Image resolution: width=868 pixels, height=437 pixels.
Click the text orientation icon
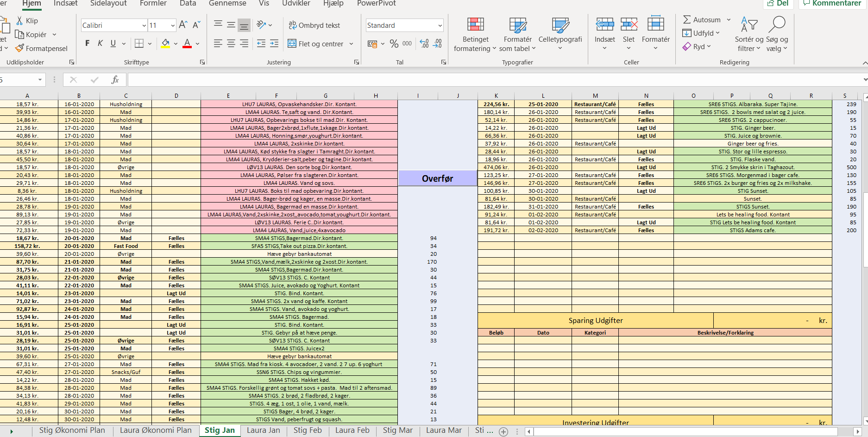[x=261, y=25]
